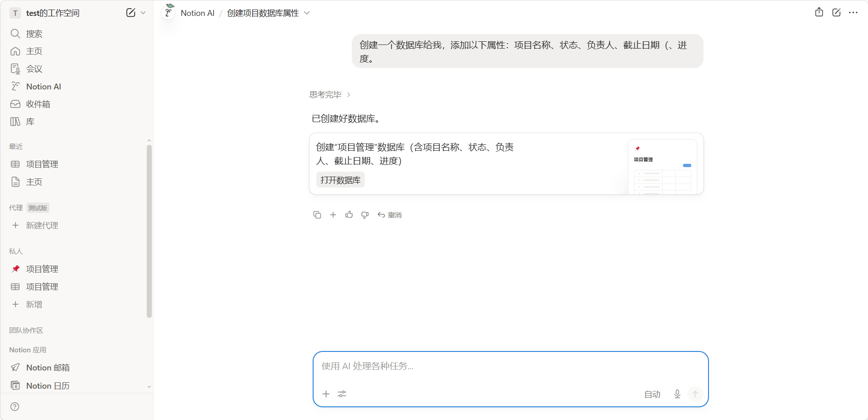Click the AI settings sliders icon

[342, 394]
